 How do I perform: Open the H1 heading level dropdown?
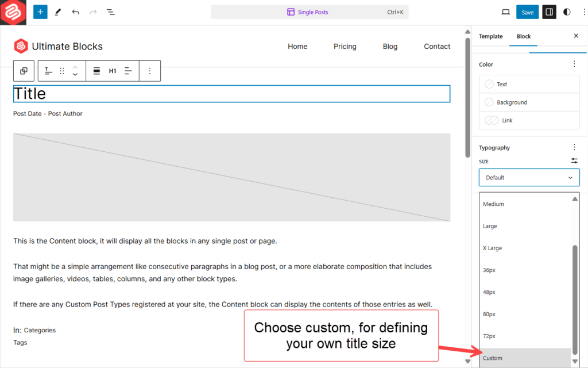(x=112, y=71)
